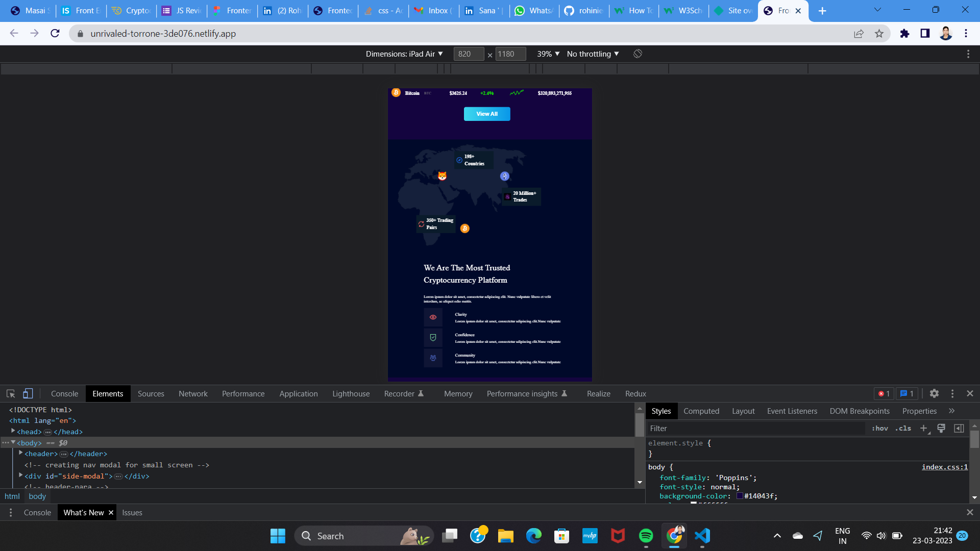Viewport: 980px width, 551px height.
Task: Toggle the device toolbar icon
Action: pyautogui.click(x=28, y=393)
